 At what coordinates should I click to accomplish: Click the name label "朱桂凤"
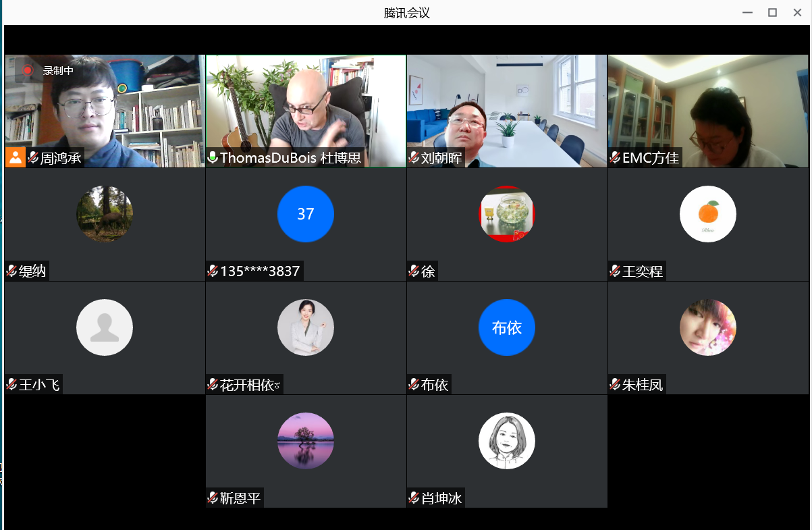tap(643, 386)
